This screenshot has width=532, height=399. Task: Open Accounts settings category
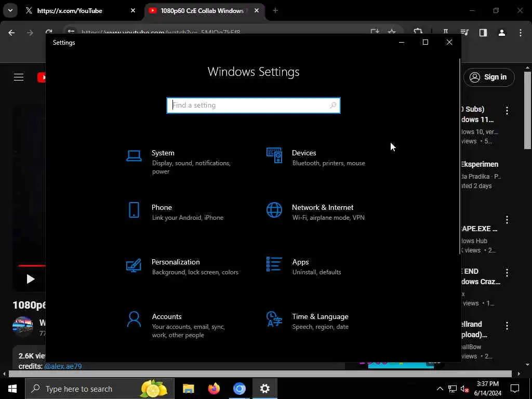point(177,325)
